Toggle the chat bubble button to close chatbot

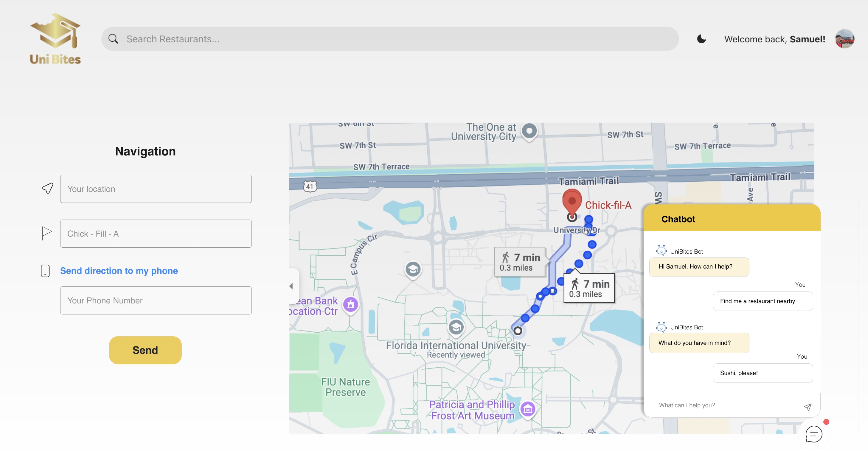[813, 434]
